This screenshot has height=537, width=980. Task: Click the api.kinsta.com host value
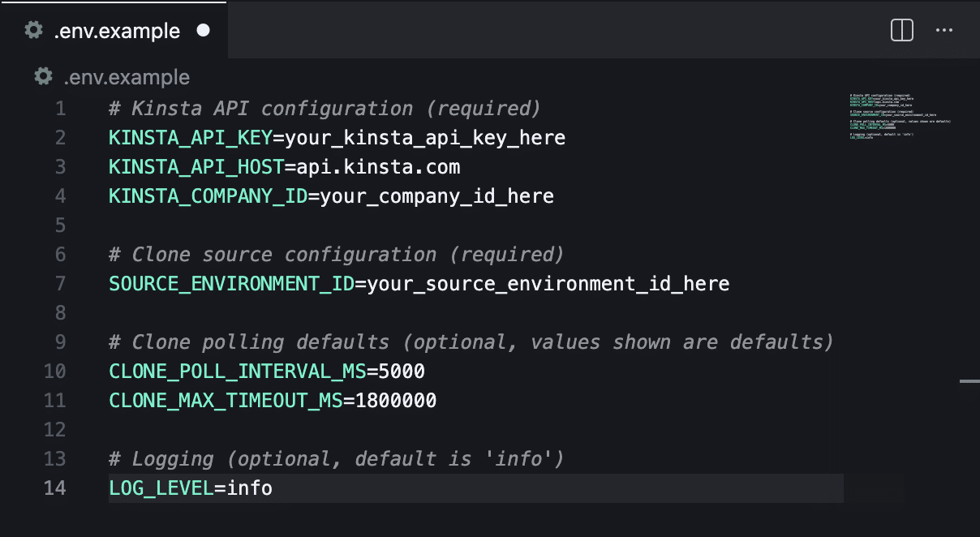tap(378, 167)
